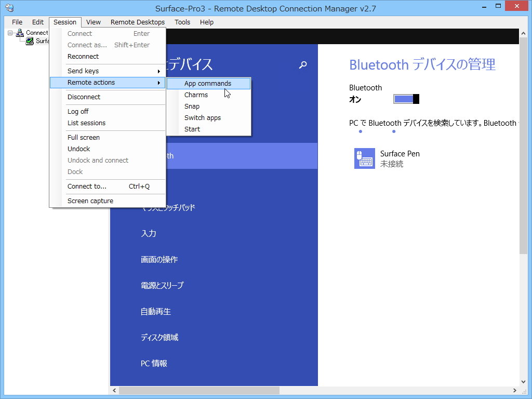Select the Surface Pen device tile icon

click(364, 158)
